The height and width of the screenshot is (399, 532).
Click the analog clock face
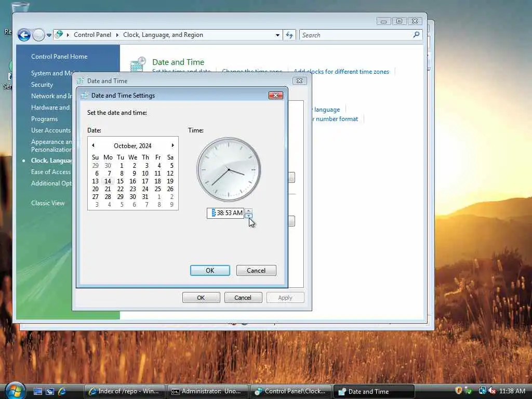pos(229,169)
